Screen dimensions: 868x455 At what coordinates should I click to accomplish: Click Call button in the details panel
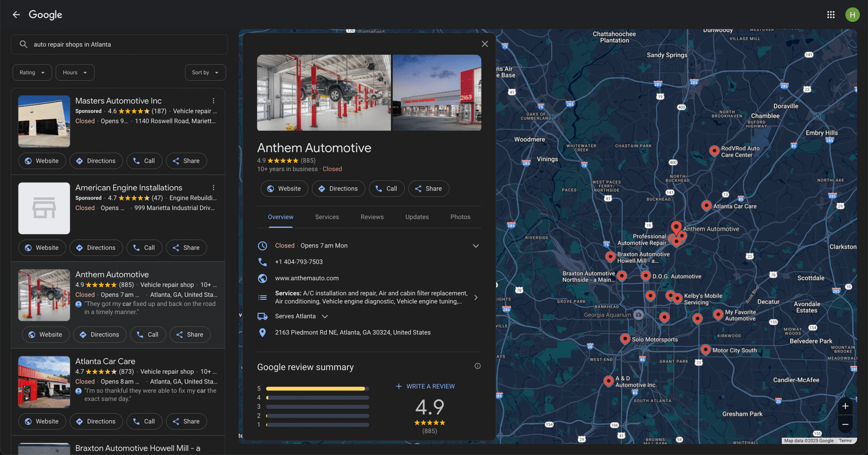[x=387, y=188]
